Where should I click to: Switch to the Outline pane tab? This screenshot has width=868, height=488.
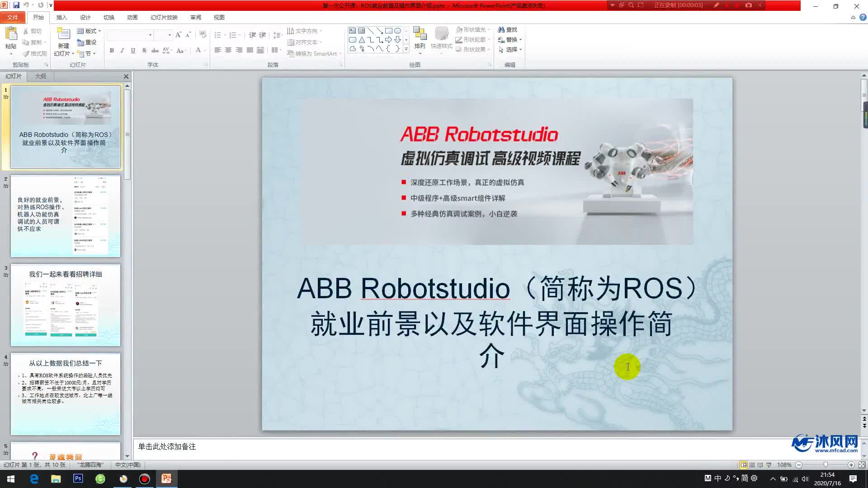[41, 76]
